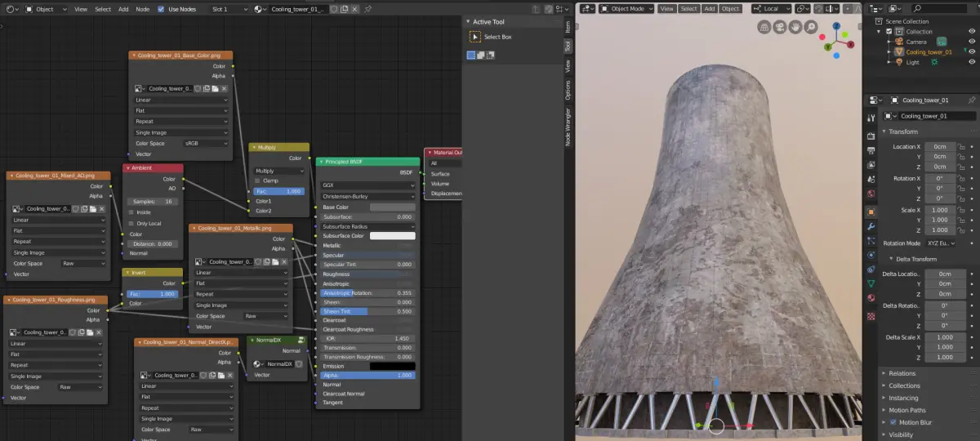980x441 pixels.
Task: Click the Location X field
Action: coord(940,146)
